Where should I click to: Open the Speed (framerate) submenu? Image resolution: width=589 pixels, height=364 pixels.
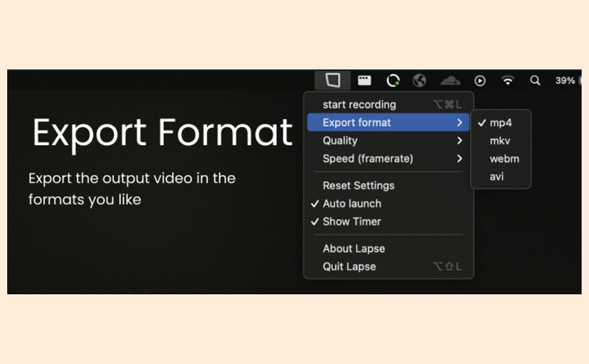(x=389, y=158)
